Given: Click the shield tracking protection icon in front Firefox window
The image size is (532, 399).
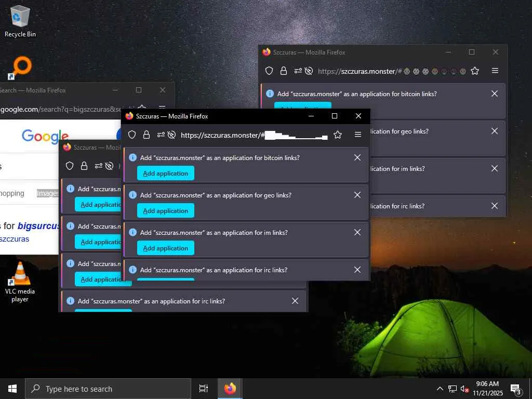Looking at the screenshot, I should pyautogui.click(x=132, y=135).
